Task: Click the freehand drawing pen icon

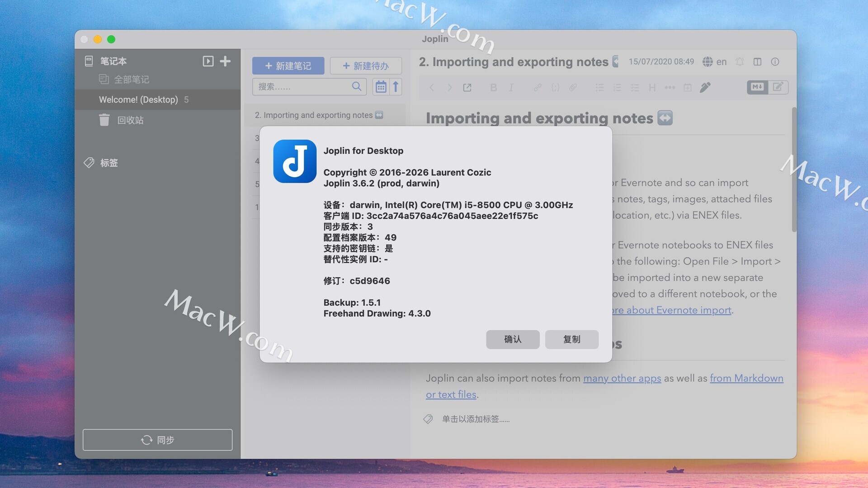Action: 705,87
